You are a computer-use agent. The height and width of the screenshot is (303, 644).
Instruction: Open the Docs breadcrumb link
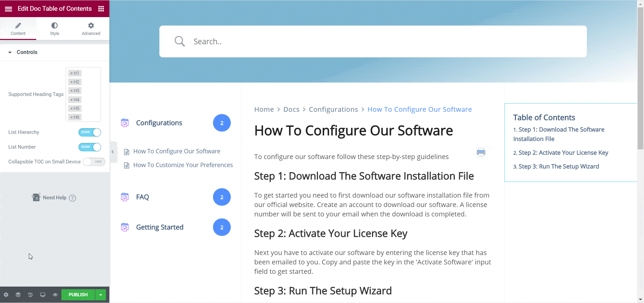click(x=291, y=109)
